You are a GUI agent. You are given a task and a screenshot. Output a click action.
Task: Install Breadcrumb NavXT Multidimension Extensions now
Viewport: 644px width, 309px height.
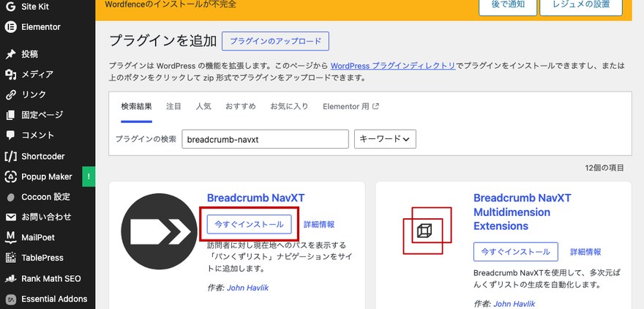(x=515, y=252)
